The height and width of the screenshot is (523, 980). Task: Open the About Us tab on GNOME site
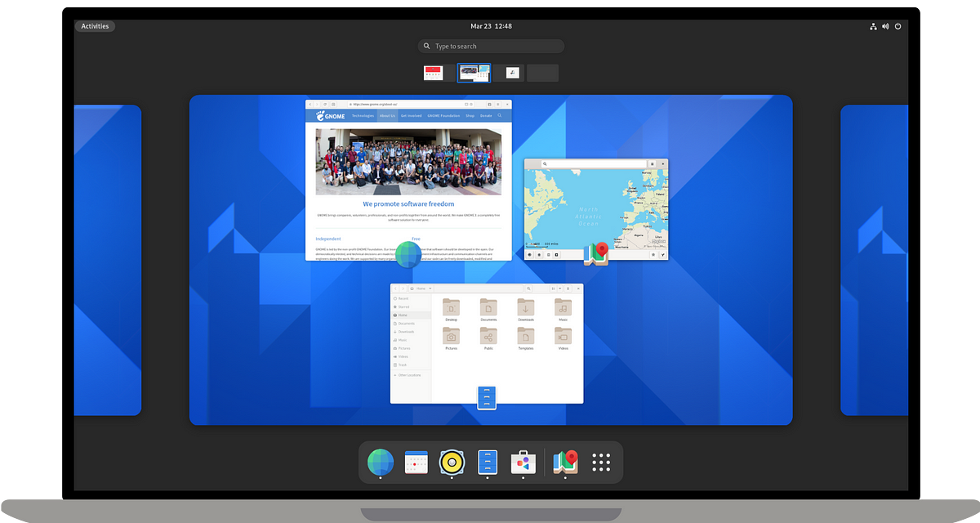click(x=387, y=116)
